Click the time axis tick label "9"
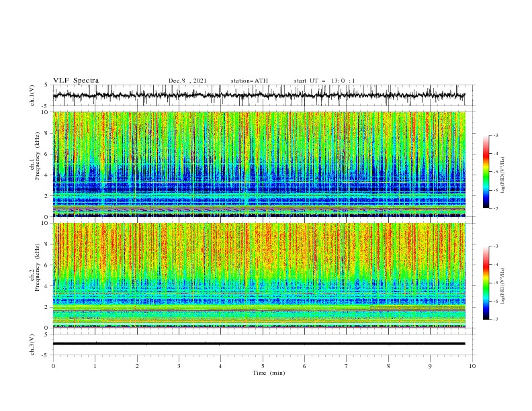532x411 pixels. pos(430,366)
